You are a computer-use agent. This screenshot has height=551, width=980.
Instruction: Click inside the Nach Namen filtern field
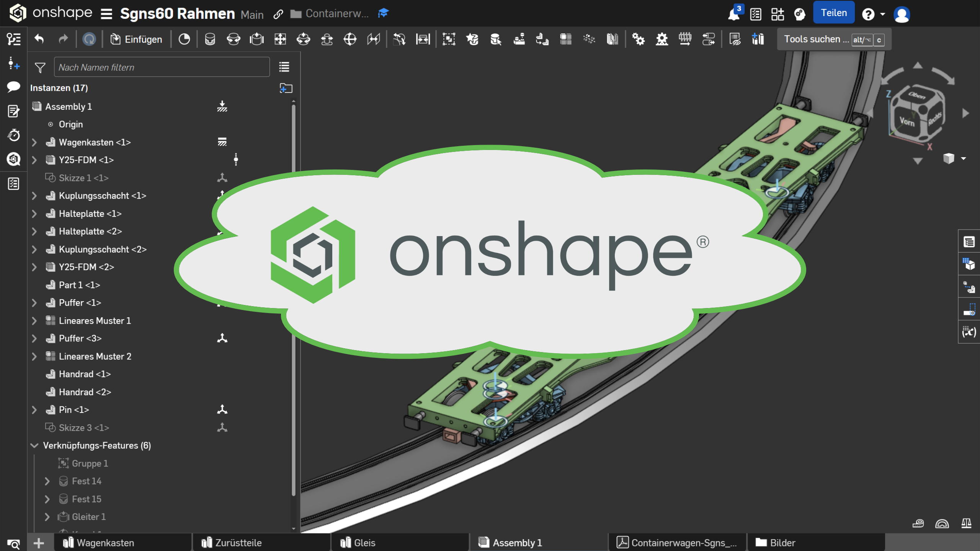161,67
